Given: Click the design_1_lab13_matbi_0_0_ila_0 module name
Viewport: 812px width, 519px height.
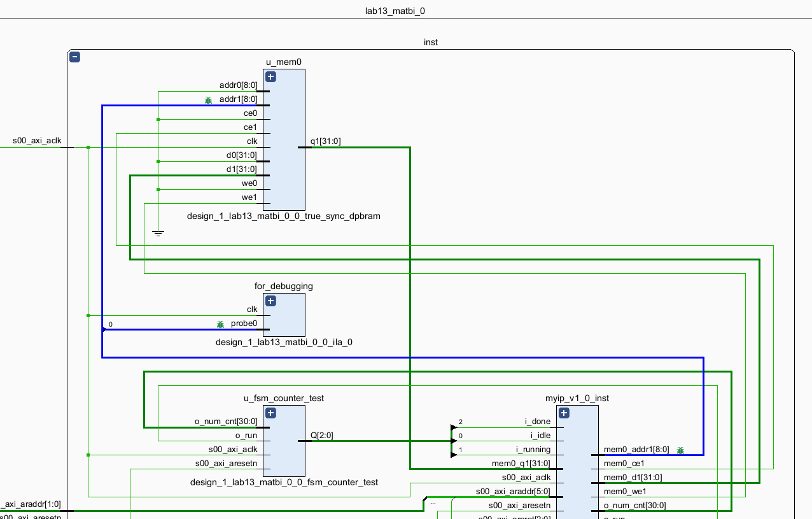Looking at the screenshot, I should [x=284, y=342].
